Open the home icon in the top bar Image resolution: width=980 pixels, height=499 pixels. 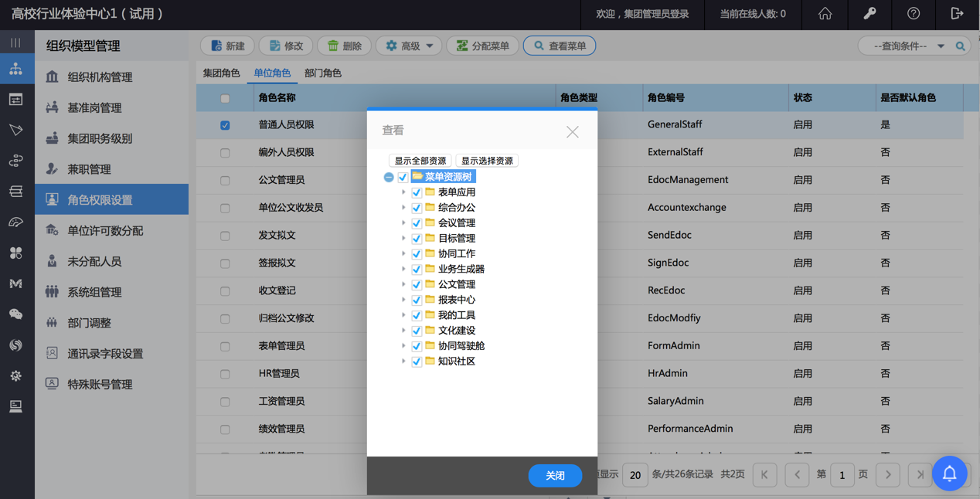point(825,15)
